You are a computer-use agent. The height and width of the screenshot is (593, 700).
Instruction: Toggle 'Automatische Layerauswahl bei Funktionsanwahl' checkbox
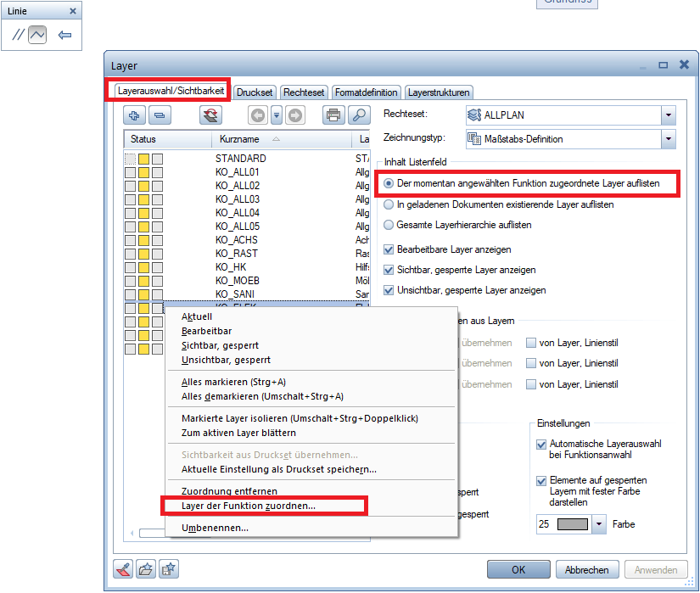coord(542,444)
